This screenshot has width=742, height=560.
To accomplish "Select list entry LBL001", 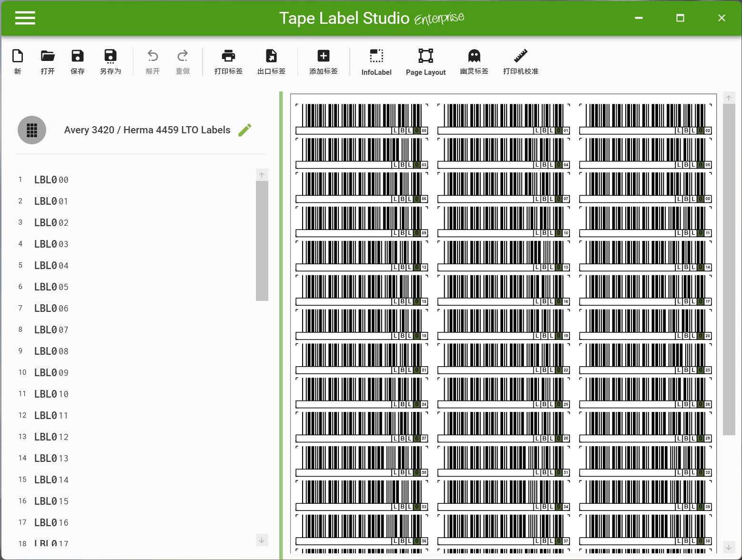I will click(x=51, y=201).
